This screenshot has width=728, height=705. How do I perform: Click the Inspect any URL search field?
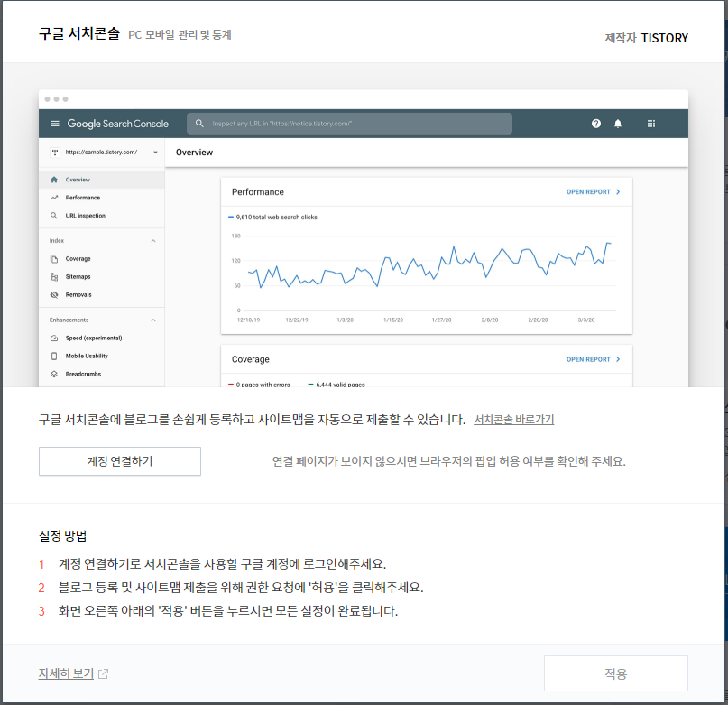click(x=350, y=124)
